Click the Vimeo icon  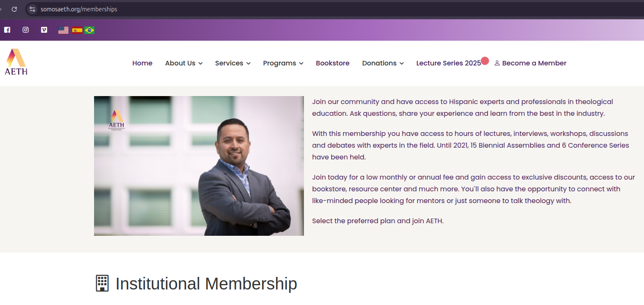pyautogui.click(x=44, y=29)
